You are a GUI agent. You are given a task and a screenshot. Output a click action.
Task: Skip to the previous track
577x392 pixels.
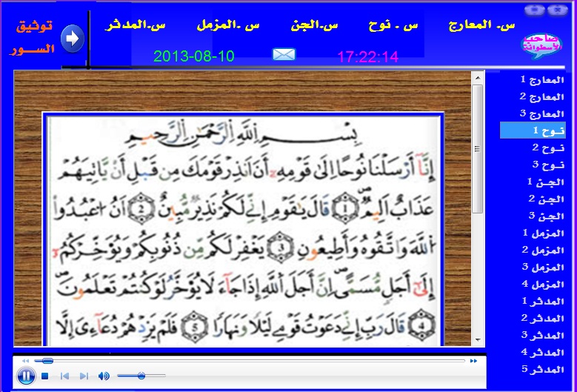[64, 376]
